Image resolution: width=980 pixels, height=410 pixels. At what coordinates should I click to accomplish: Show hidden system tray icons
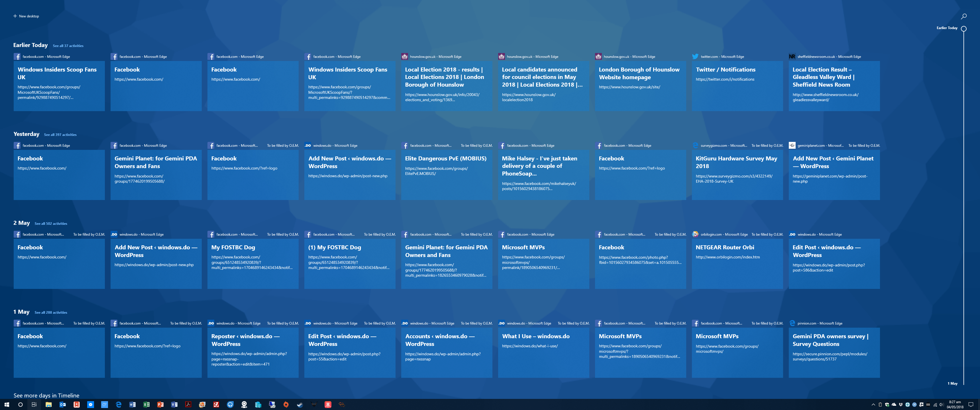[x=873, y=405]
